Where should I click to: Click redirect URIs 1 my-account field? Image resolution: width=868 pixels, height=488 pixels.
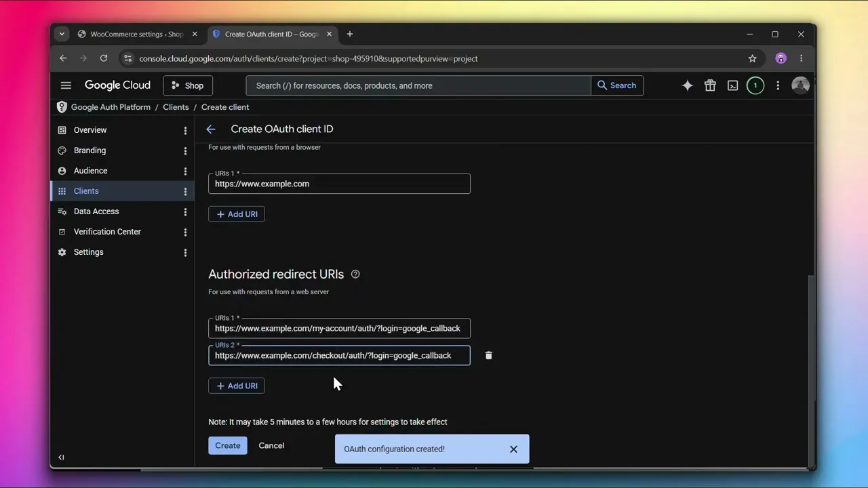click(339, 329)
